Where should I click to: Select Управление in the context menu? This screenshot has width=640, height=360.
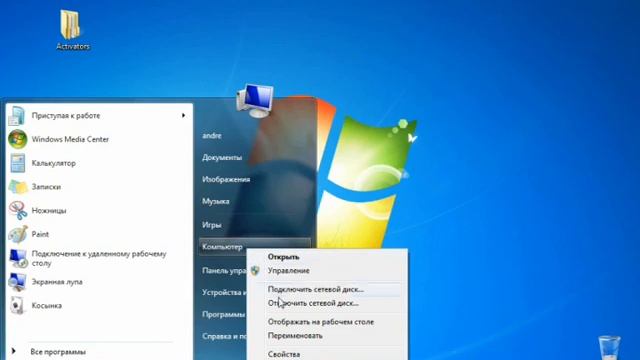click(288, 271)
